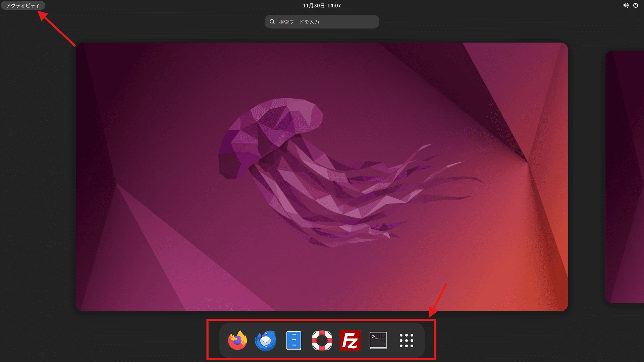Open the Thunderbird email client
Screen dimensions: 644x362
pos(265,340)
